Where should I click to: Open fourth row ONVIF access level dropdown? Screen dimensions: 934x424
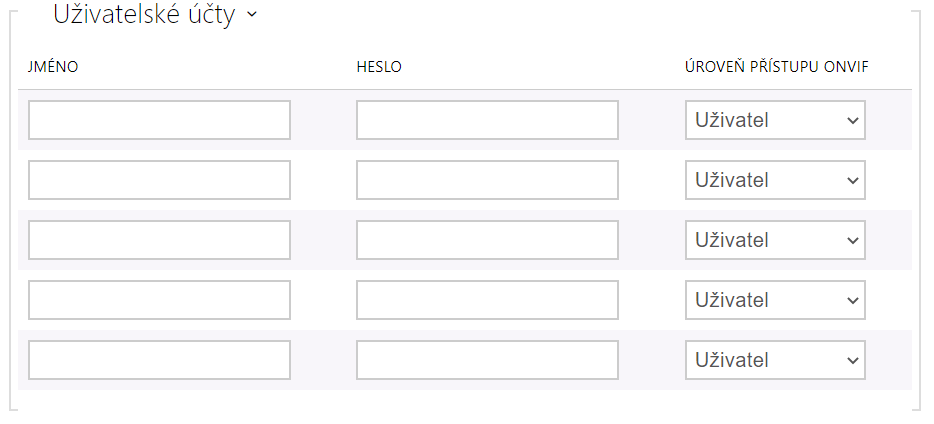point(775,300)
